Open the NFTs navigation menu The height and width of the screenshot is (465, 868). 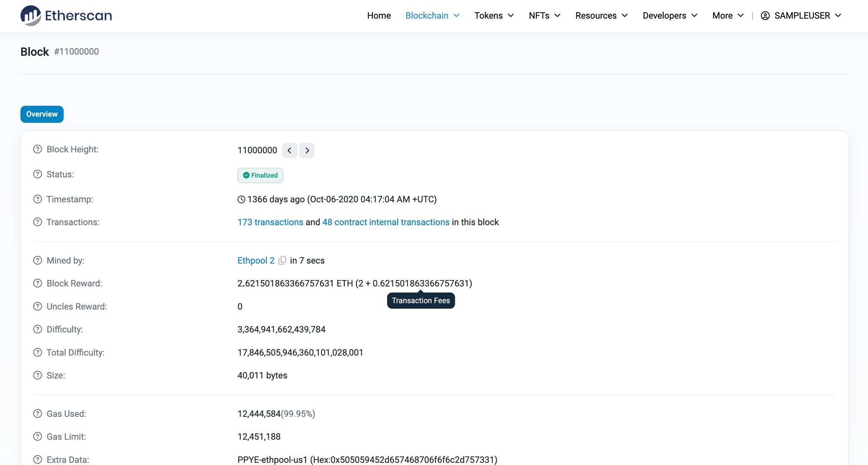point(544,16)
